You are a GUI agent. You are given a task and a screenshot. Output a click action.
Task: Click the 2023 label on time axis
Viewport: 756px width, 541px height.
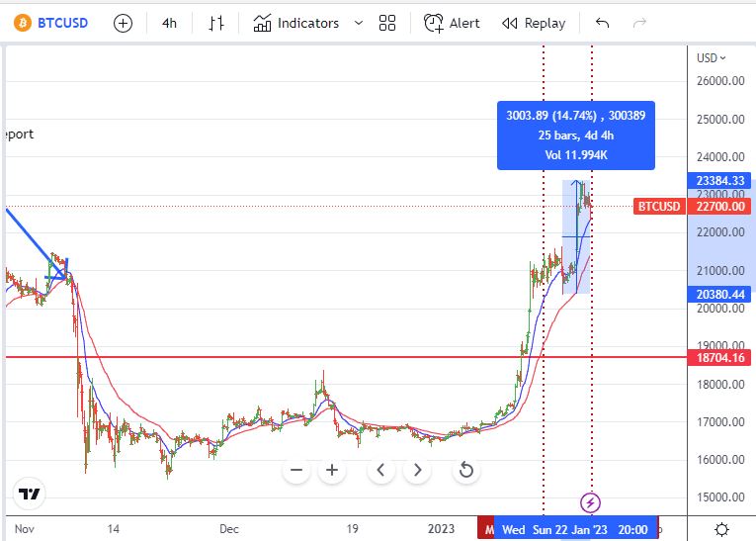tap(441, 529)
